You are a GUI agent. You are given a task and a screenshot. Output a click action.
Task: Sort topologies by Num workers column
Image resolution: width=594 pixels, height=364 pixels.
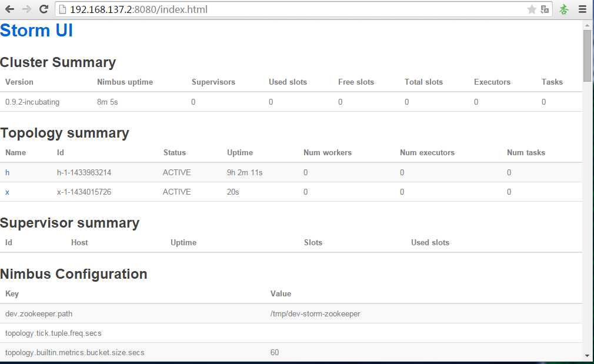point(328,153)
